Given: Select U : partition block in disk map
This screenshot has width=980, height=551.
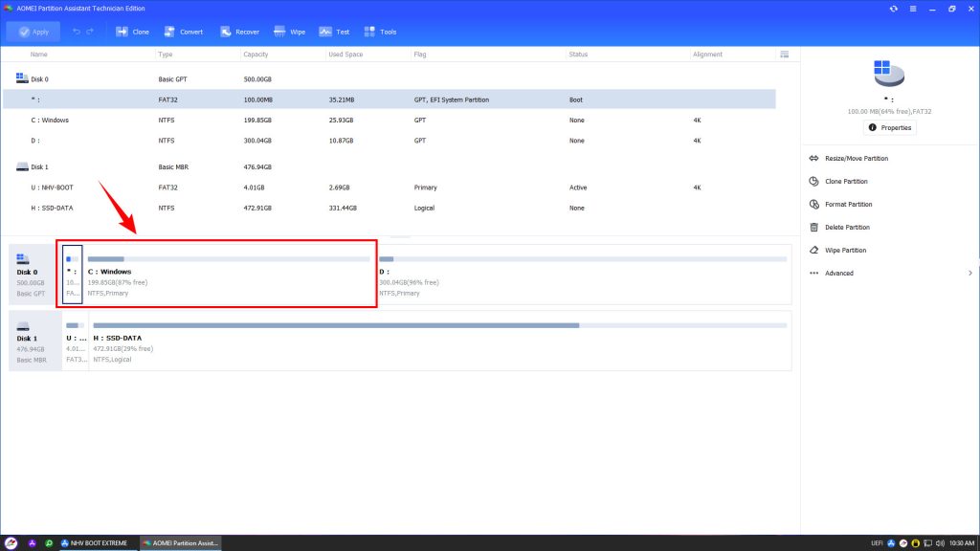Looking at the screenshot, I should pyautogui.click(x=76, y=342).
